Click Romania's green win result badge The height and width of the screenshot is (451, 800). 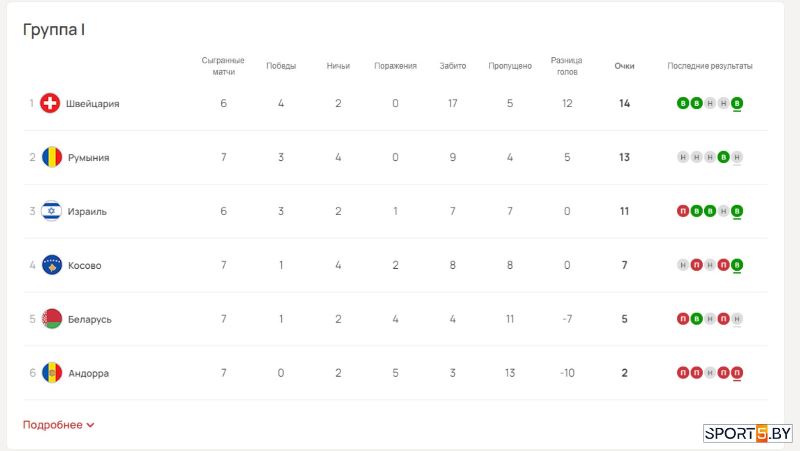pos(723,157)
